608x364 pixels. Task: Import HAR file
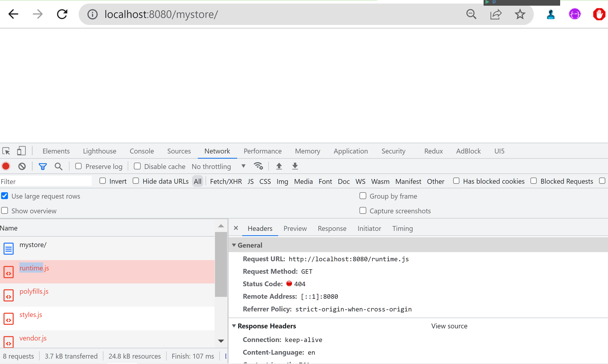point(279,166)
